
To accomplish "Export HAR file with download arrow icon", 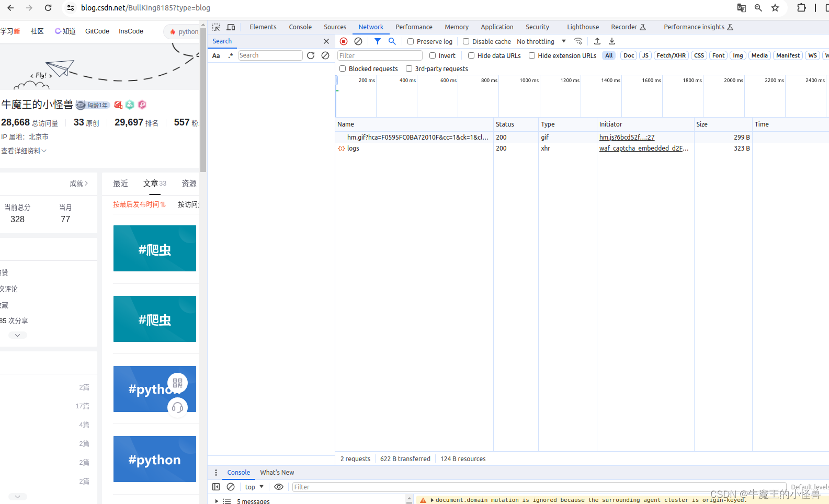I will (x=612, y=41).
